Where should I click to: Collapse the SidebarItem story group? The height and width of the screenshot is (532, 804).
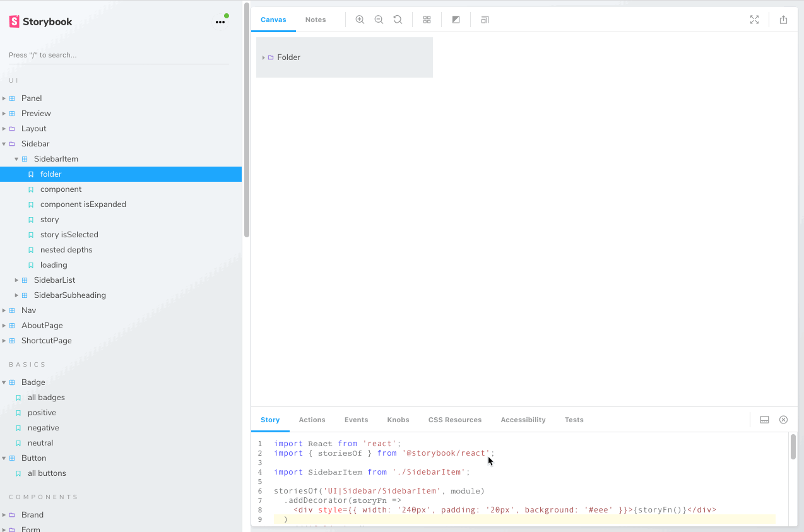point(16,158)
